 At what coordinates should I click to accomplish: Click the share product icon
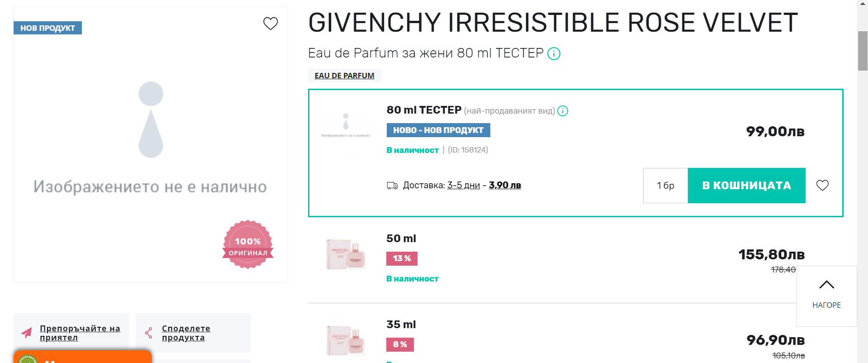coord(149,333)
